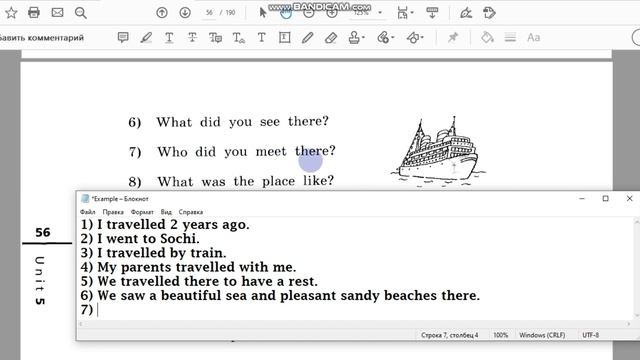The height and width of the screenshot is (360, 640).
Task: Click the zoom in plus icon
Action: [332, 13]
